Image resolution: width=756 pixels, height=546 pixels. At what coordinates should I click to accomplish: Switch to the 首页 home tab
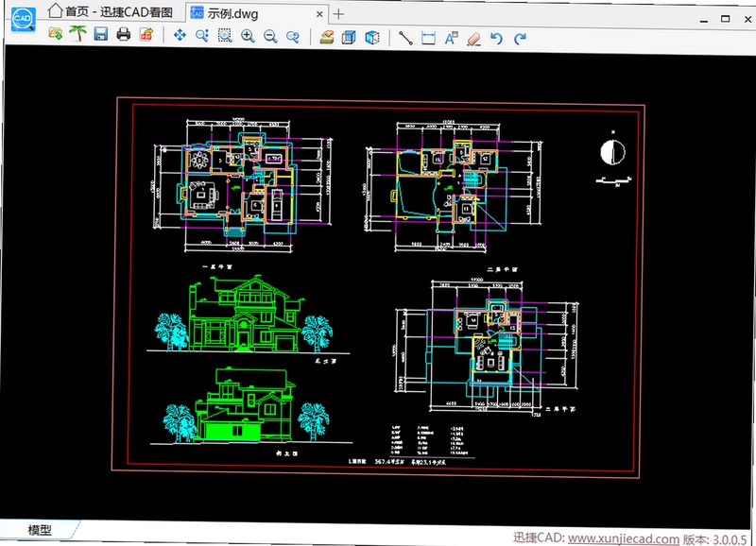[x=111, y=11]
